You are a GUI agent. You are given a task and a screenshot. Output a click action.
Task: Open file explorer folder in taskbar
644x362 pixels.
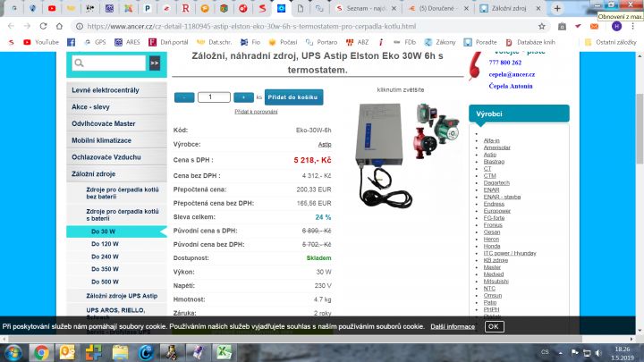[121, 353]
